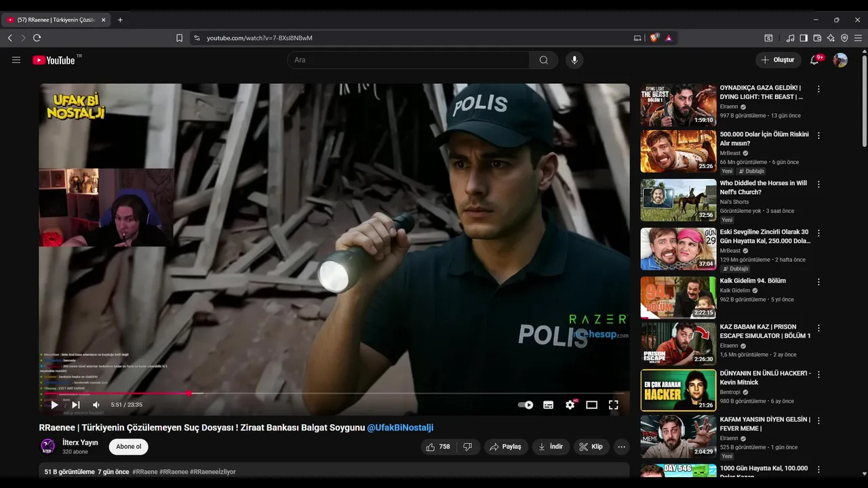
Task: Switch to theater mode
Action: [591, 405]
